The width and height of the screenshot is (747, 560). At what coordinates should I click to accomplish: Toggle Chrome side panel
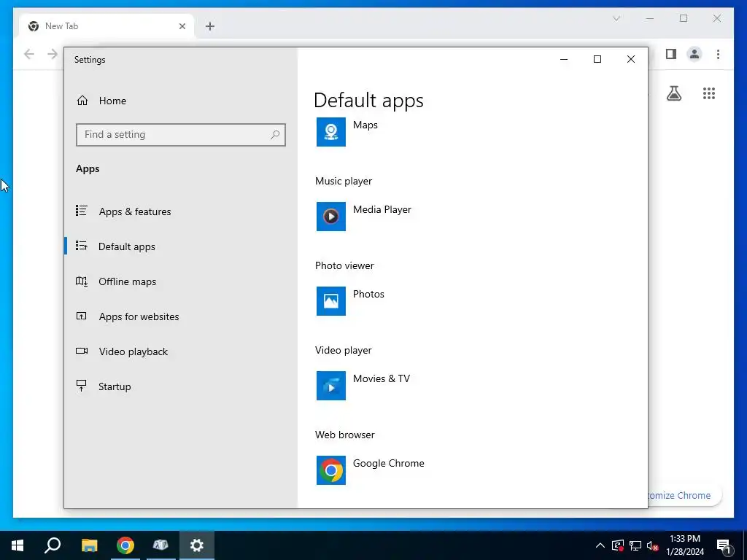(x=671, y=54)
